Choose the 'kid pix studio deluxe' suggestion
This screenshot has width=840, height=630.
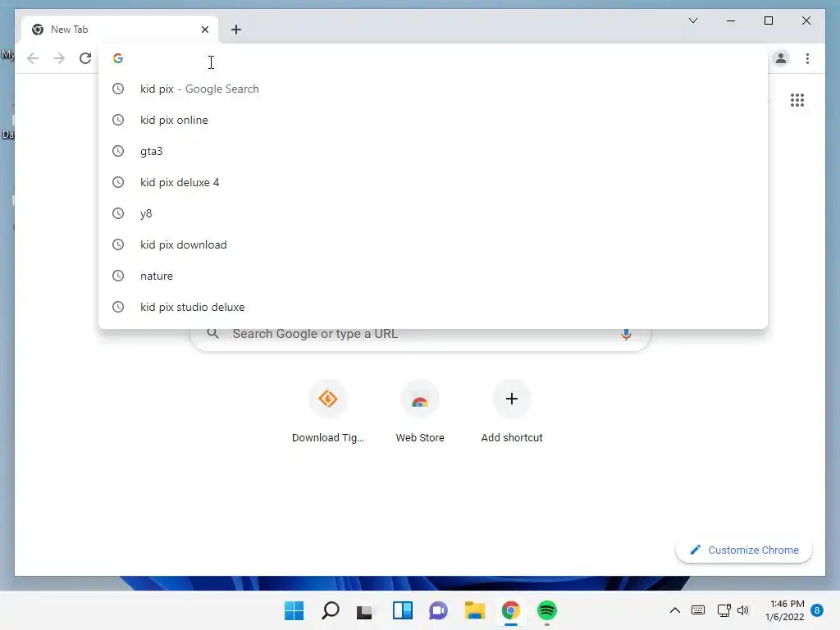coord(433,307)
